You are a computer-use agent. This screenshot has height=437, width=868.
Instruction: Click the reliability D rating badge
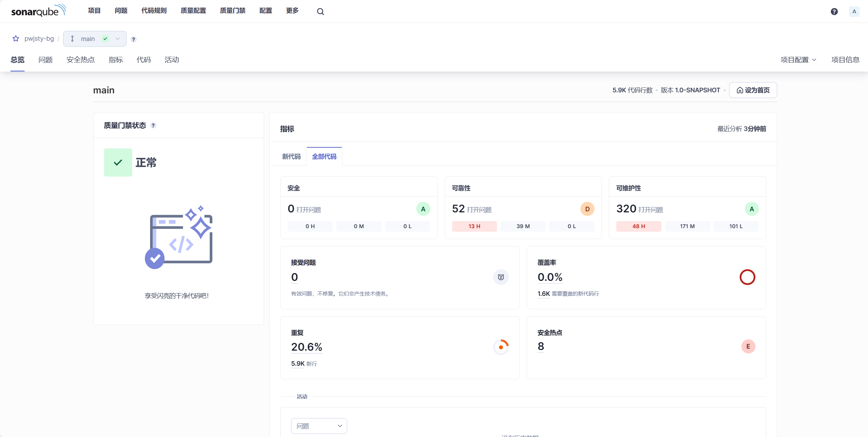coord(587,209)
